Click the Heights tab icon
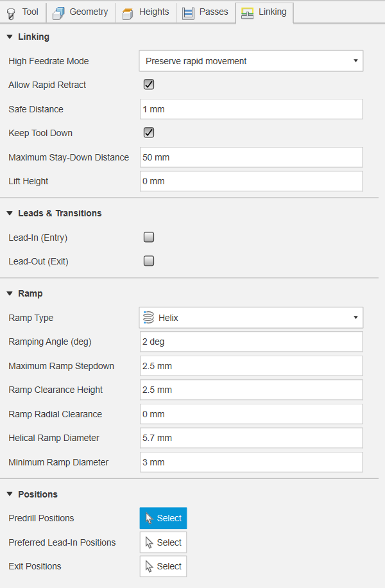 tap(128, 13)
